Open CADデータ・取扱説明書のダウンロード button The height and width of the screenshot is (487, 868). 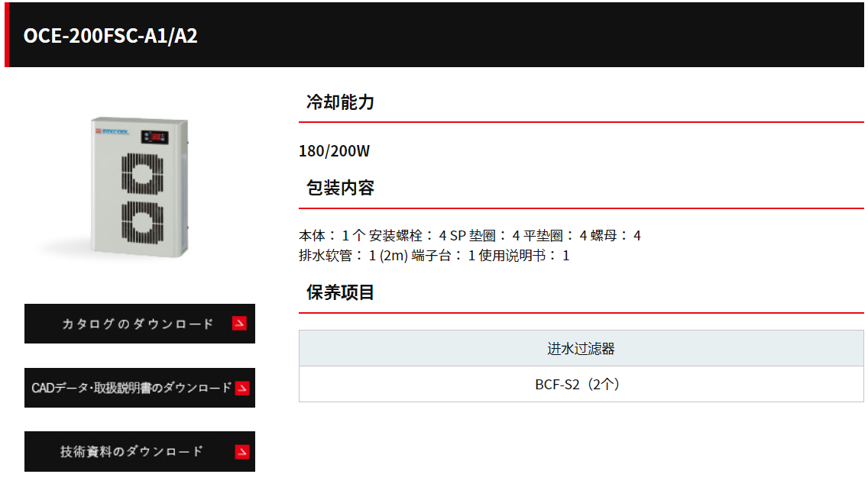140,388
